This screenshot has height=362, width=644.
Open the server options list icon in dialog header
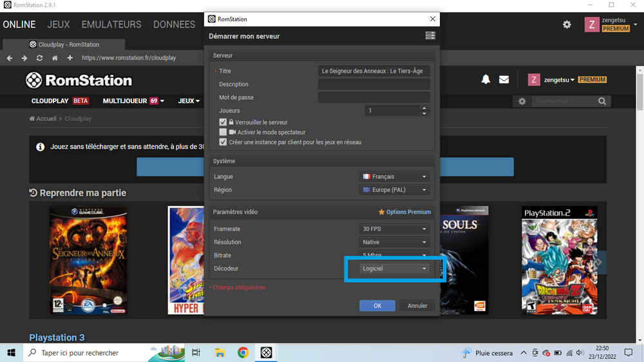point(430,35)
